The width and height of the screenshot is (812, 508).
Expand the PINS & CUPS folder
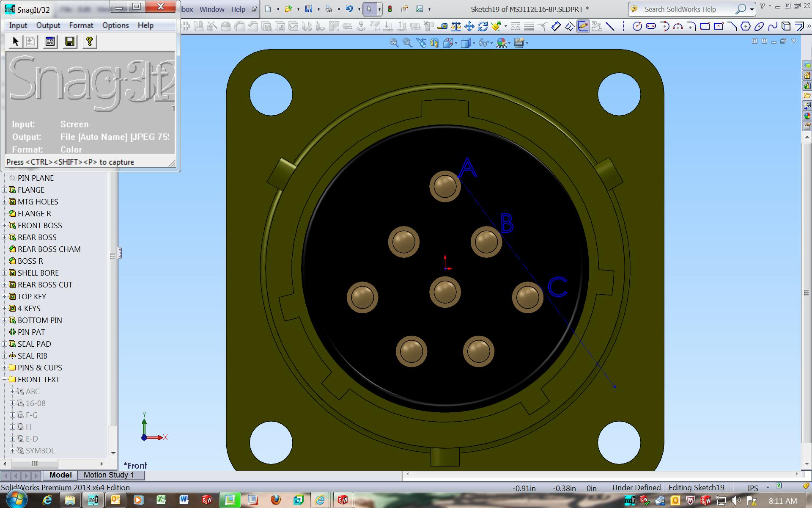(x=5, y=368)
